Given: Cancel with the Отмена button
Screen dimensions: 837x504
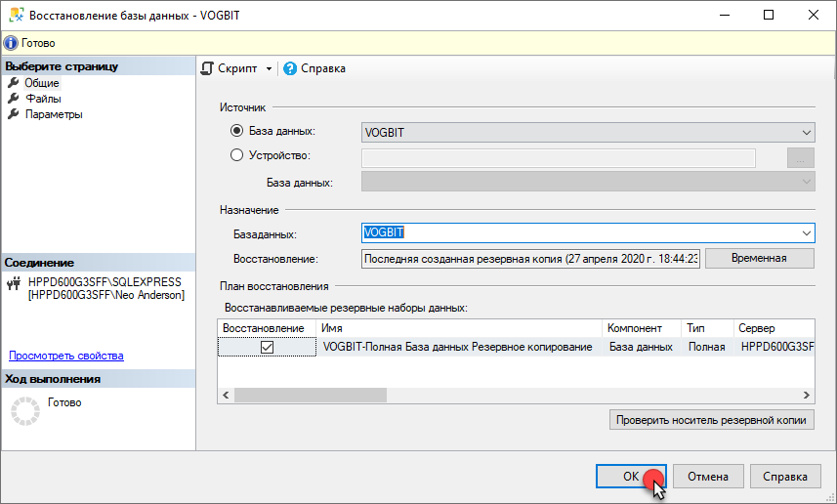Looking at the screenshot, I should [x=708, y=477].
